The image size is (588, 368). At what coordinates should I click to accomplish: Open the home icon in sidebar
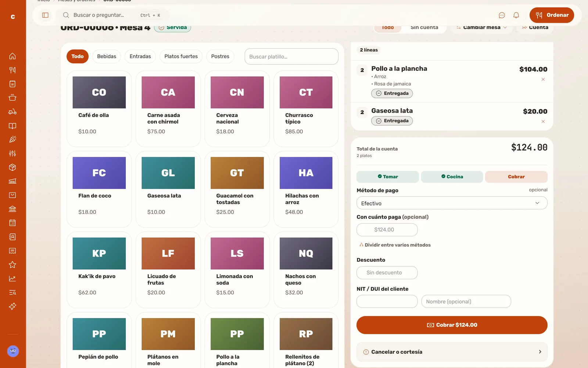coord(12,56)
